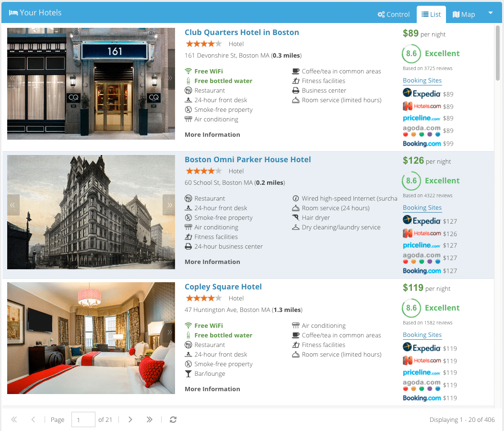
Task: Choose Hotels.com $119 offer for Copley Square
Action: pyautogui.click(x=430, y=360)
